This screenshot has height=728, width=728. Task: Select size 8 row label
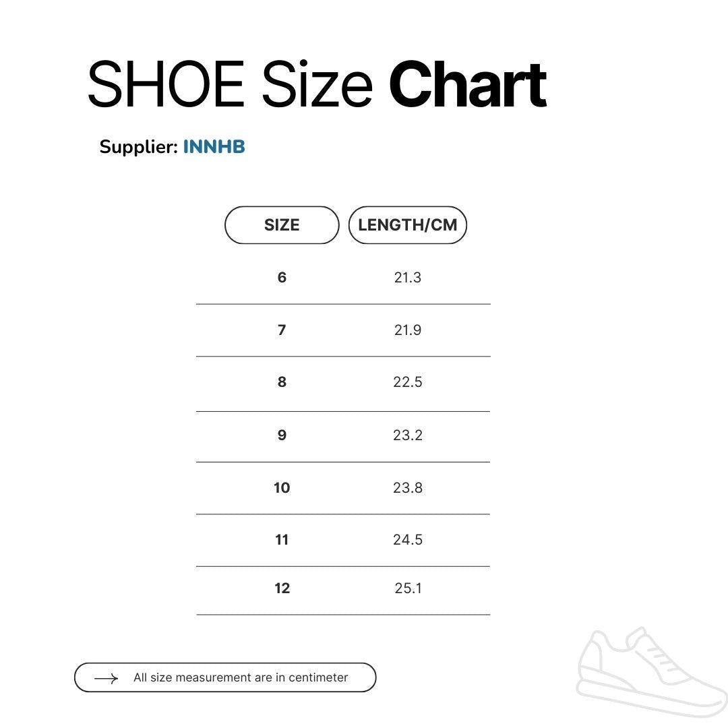click(282, 382)
